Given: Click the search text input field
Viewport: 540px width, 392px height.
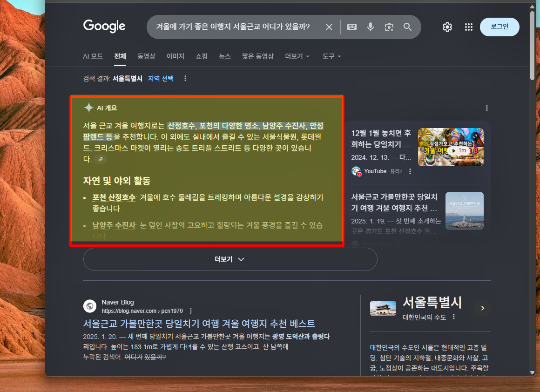Looking at the screenshot, I should click(x=233, y=27).
